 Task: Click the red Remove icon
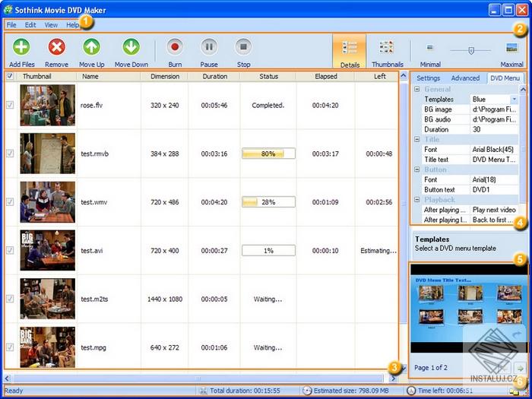point(56,47)
